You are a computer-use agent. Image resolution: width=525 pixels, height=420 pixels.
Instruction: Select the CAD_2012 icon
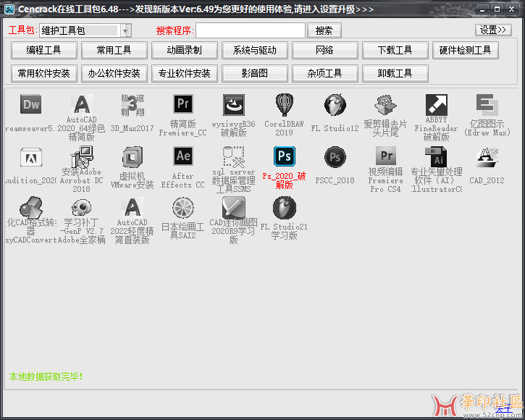point(487,157)
